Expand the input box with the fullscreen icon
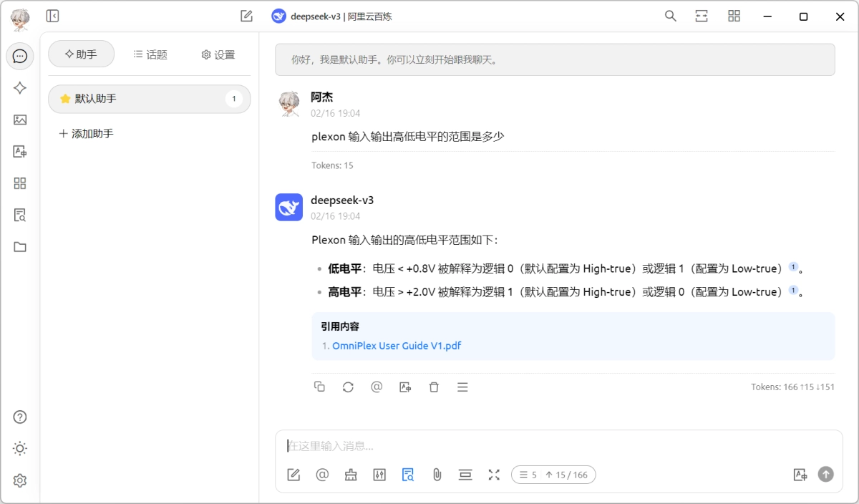The image size is (859, 504). coord(494,474)
